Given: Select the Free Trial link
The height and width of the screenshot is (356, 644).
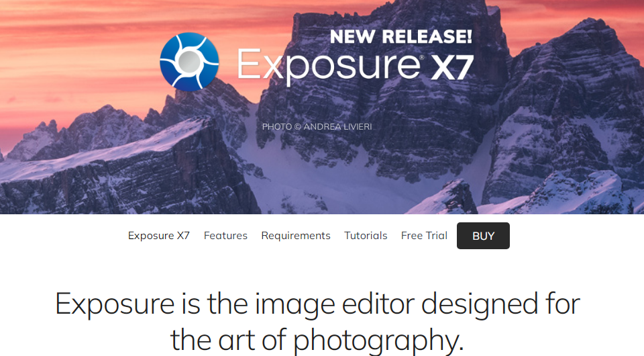Looking at the screenshot, I should tap(424, 236).
